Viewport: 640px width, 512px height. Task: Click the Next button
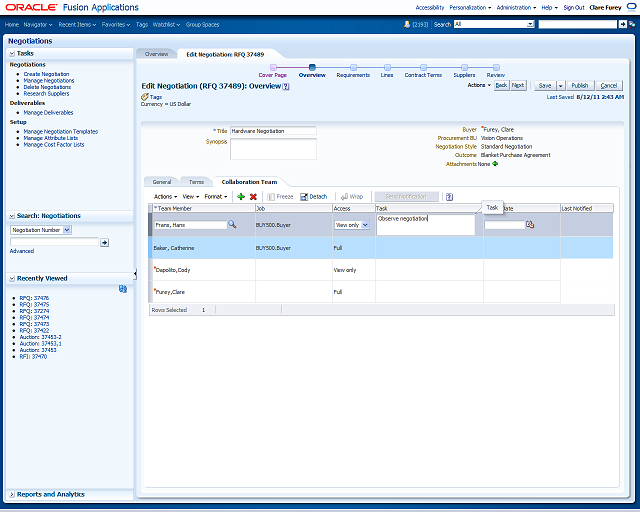tap(518, 85)
